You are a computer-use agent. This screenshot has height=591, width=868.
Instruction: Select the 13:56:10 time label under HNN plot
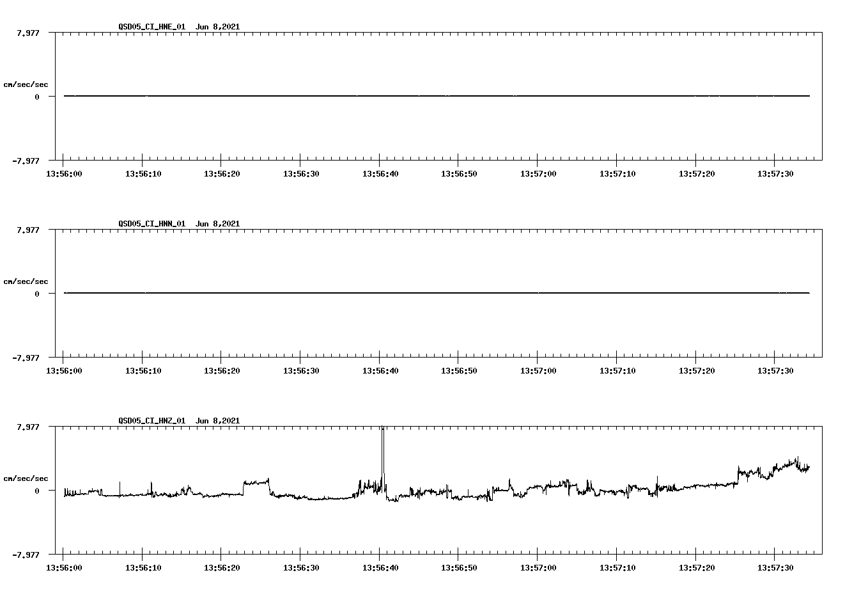coord(143,370)
